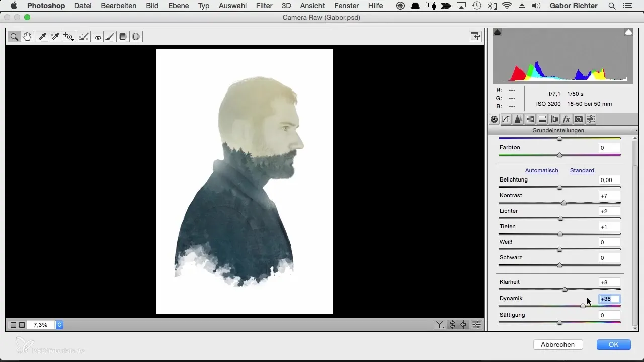Click the Tiefen slider handle
The width and height of the screenshot is (644, 362).
[x=560, y=234]
